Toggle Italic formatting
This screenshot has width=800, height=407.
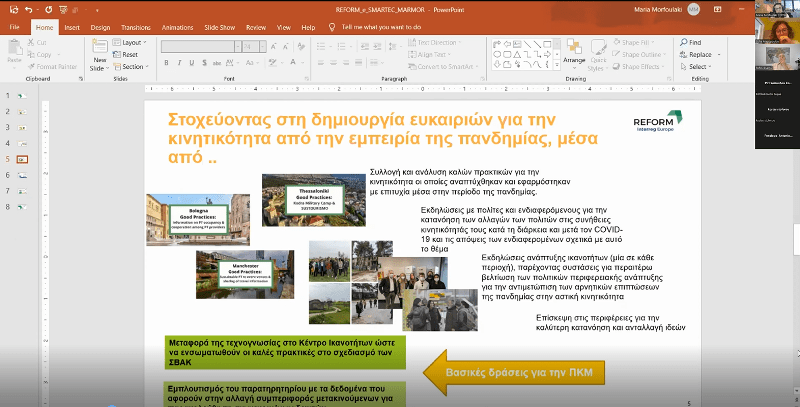tap(178, 63)
